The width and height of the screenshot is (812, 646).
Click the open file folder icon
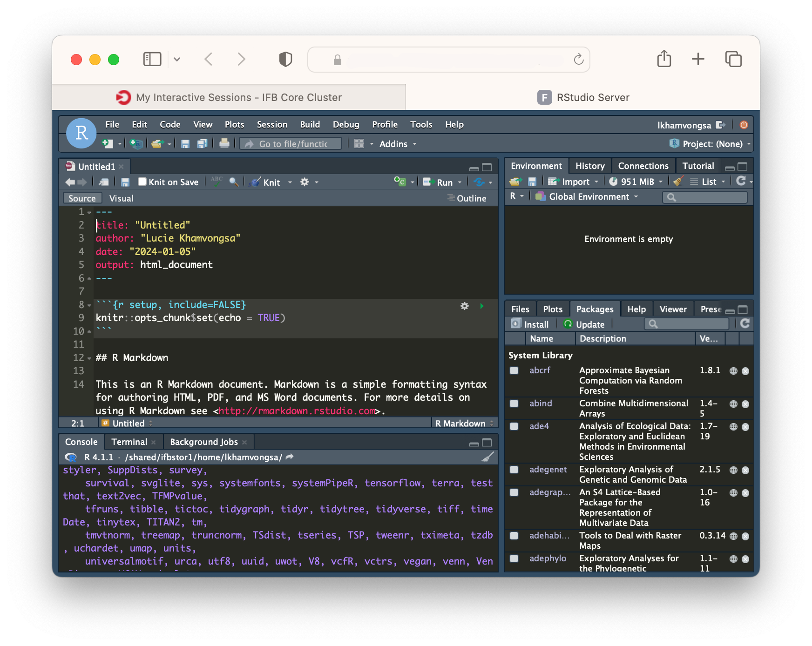pos(157,144)
